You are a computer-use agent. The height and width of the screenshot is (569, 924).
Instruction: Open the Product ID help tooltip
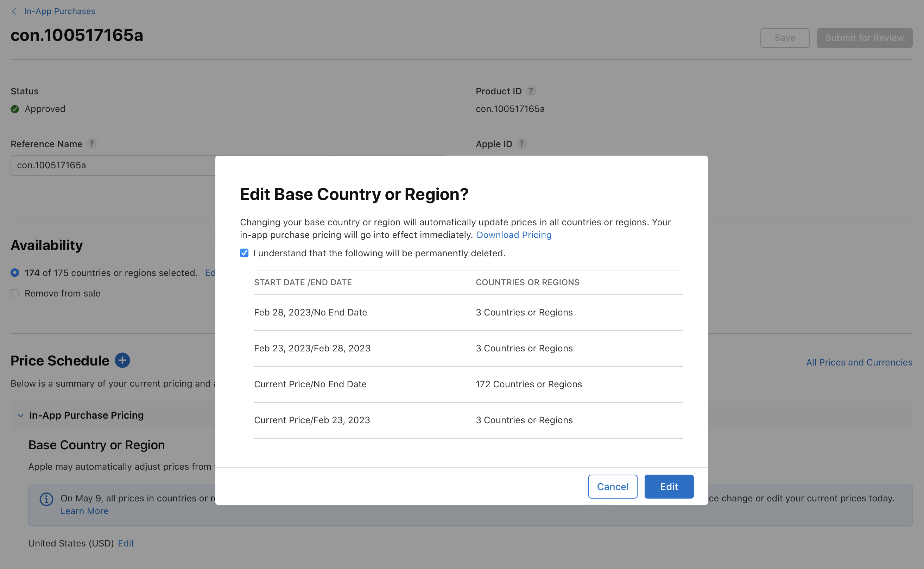tap(531, 91)
